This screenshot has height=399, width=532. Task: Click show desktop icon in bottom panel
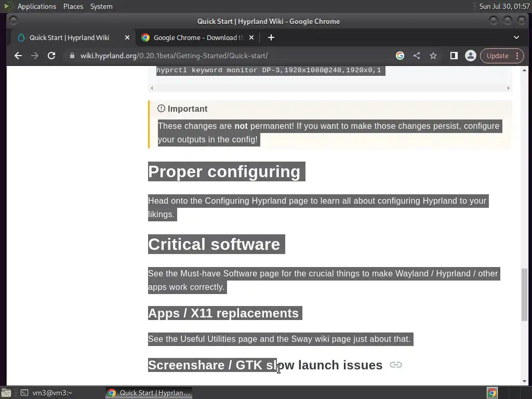pyautogui.click(x=6, y=393)
